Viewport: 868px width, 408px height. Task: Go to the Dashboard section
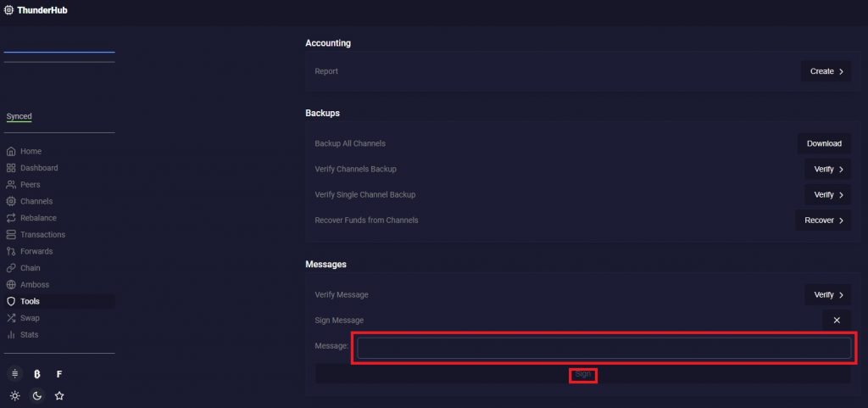[38, 168]
